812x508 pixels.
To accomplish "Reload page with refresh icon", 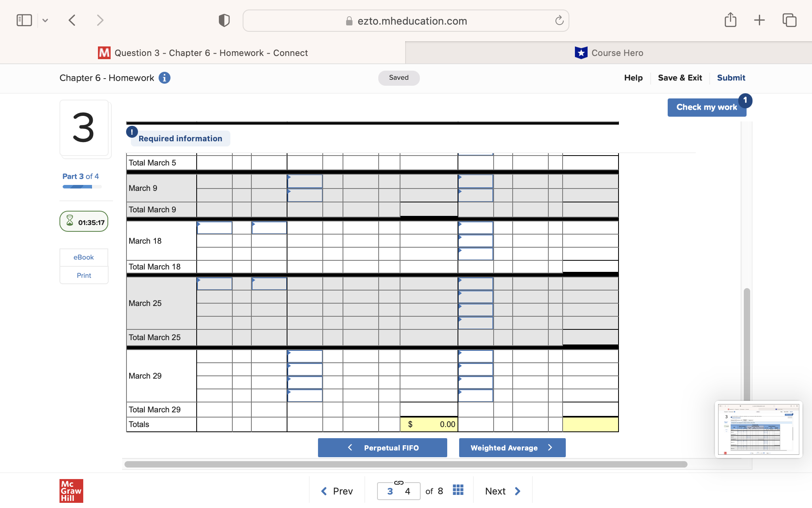I will [559, 21].
